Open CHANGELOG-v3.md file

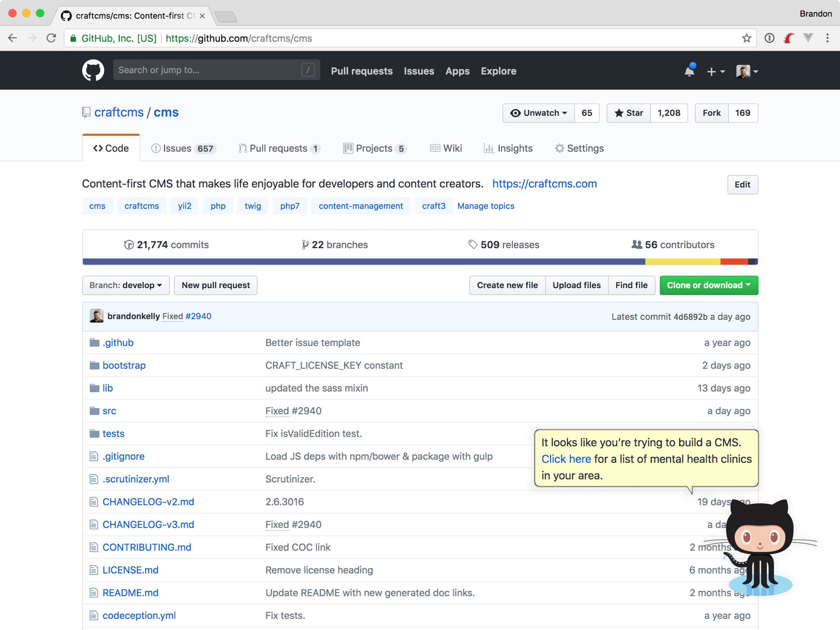(148, 525)
